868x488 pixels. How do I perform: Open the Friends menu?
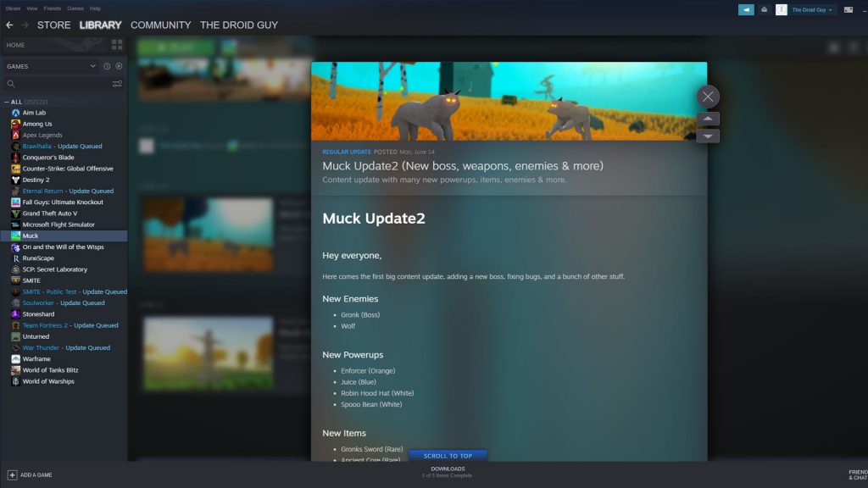pos(52,8)
